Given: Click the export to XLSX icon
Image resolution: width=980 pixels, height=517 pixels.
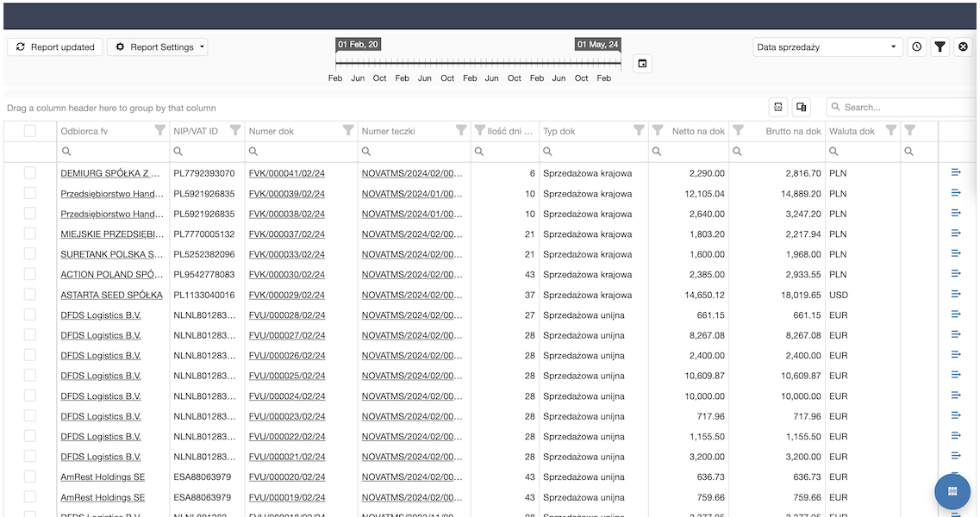Looking at the screenshot, I should pos(778,107).
